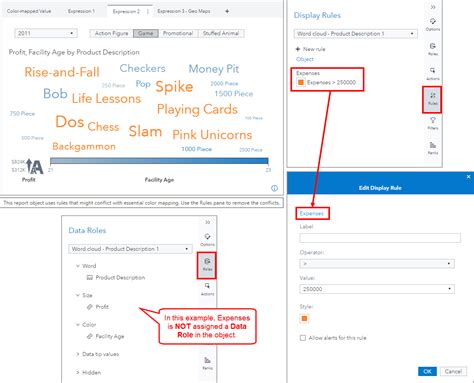The image size is (474, 383).
Task: Click Cancel in Edit Display Rule
Action: (453, 371)
